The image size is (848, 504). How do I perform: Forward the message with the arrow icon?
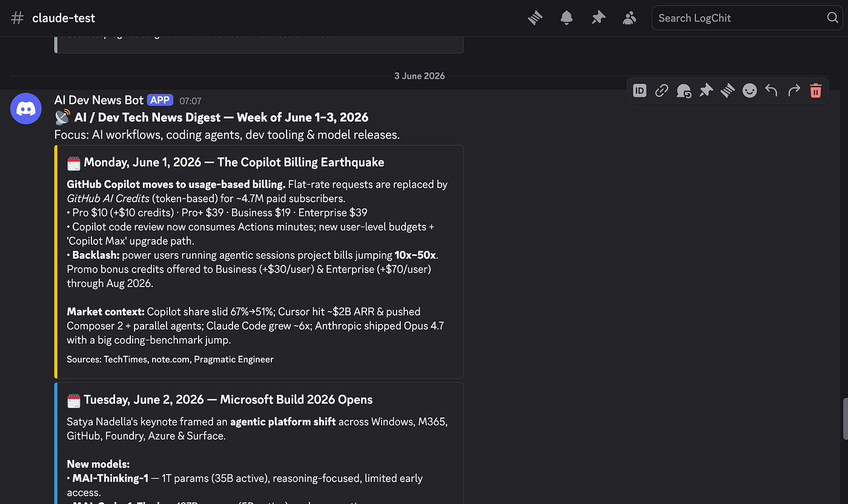794,91
